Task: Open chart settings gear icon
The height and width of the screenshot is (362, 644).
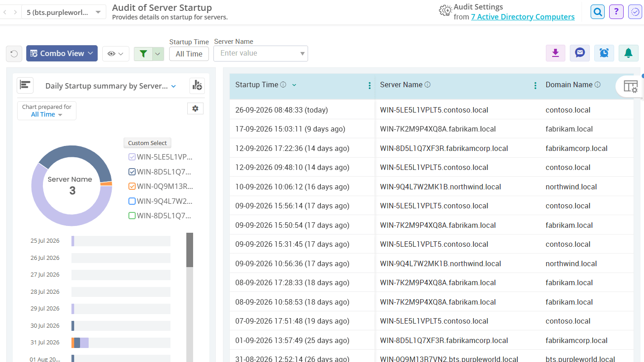Action: [x=195, y=108]
